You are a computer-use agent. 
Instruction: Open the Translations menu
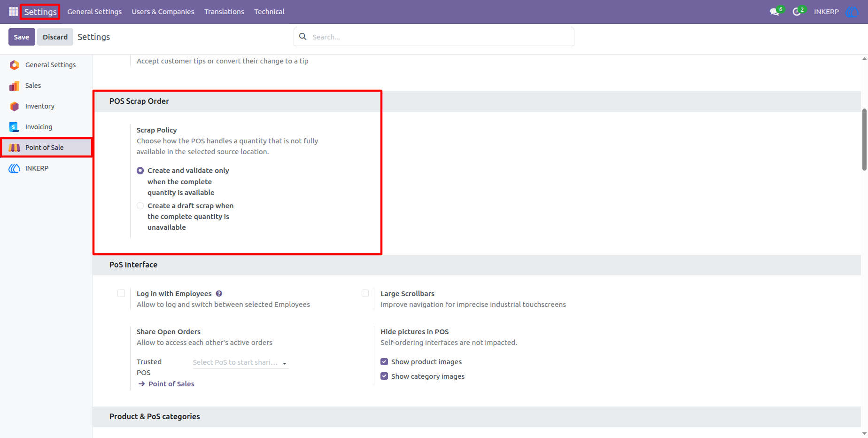[x=224, y=12]
